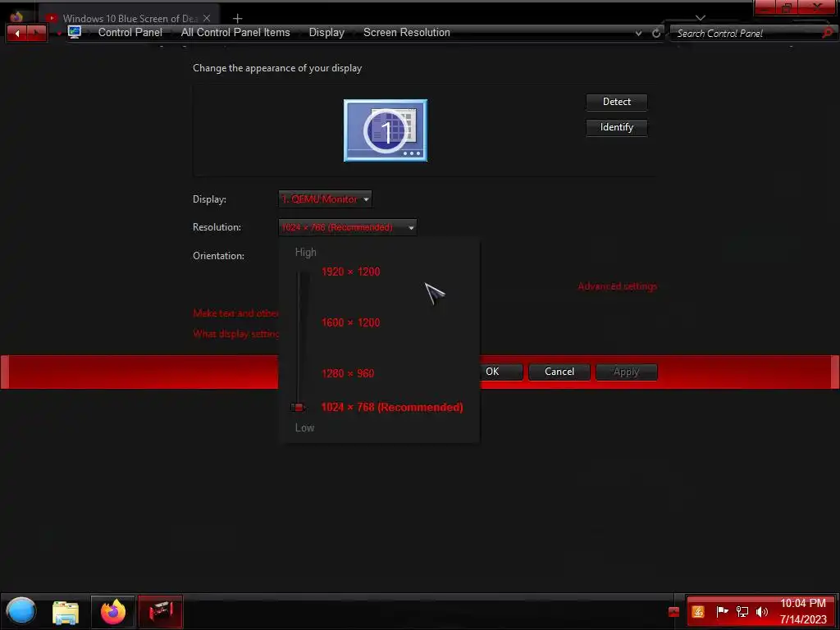The width and height of the screenshot is (840, 630).
Task: Switch to Firefox in the taskbar
Action: tap(112, 612)
